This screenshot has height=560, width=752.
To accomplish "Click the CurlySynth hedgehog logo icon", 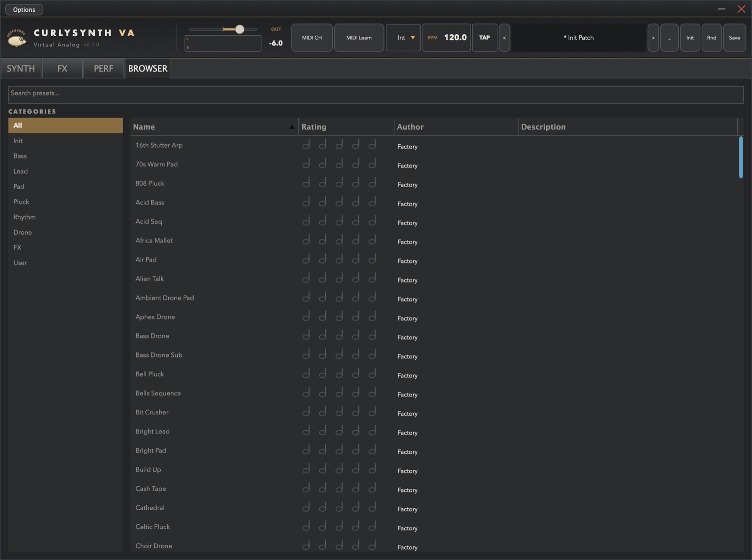I will tap(17, 38).
